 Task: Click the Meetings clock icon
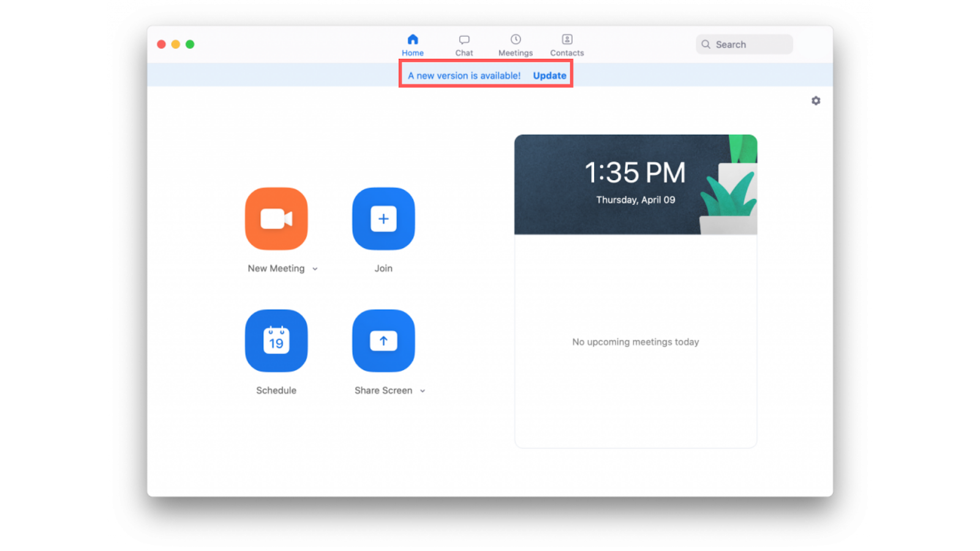[x=516, y=39]
